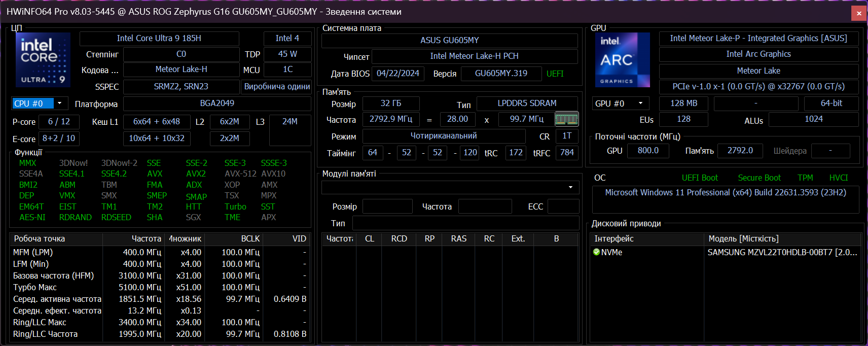Select the MFM (LPM) row
Screen dimensions: 868x346
tap(160, 252)
